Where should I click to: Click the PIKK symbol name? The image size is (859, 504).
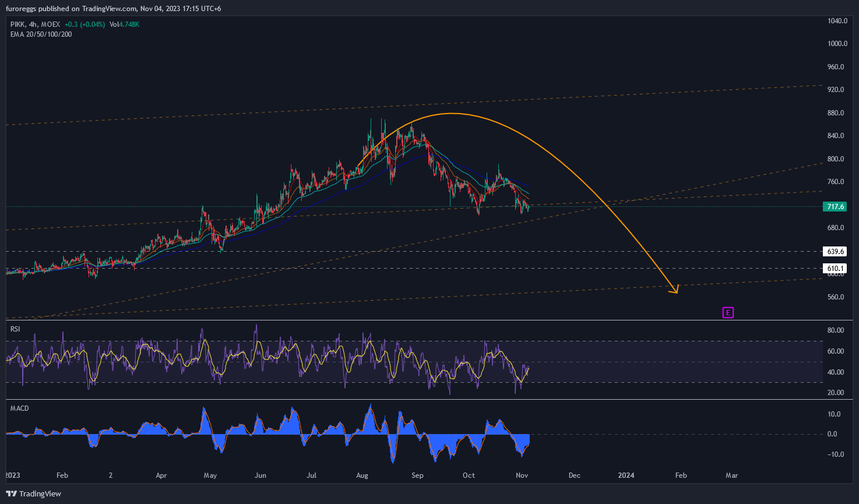click(17, 24)
